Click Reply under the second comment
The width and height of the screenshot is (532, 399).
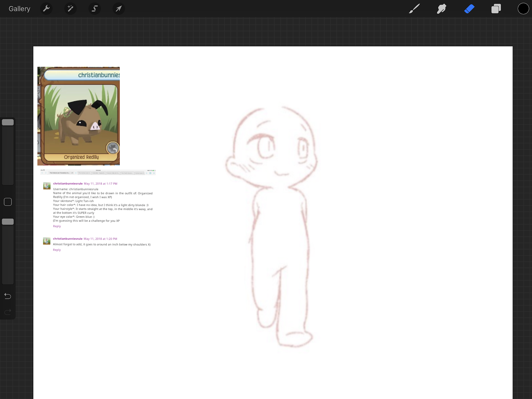(x=57, y=250)
